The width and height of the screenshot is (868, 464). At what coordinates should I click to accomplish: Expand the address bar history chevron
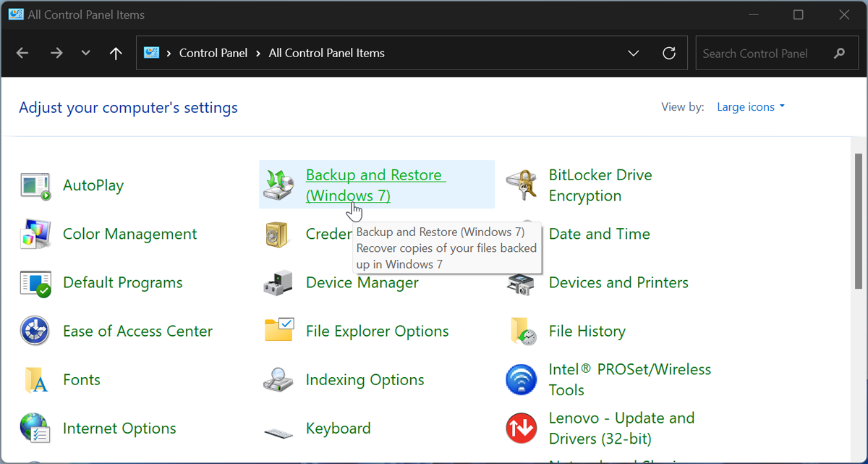point(634,52)
